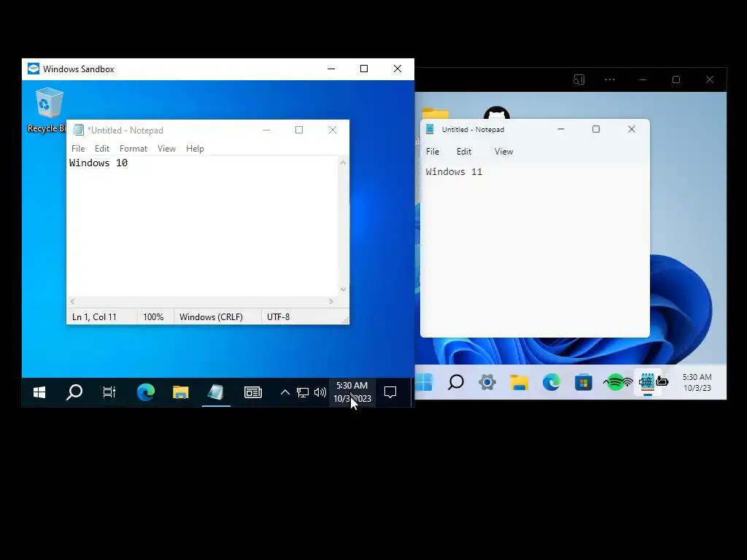Minimize the Windows 10 Notepad window
Viewport: 747px width, 560px height.
tap(266, 130)
